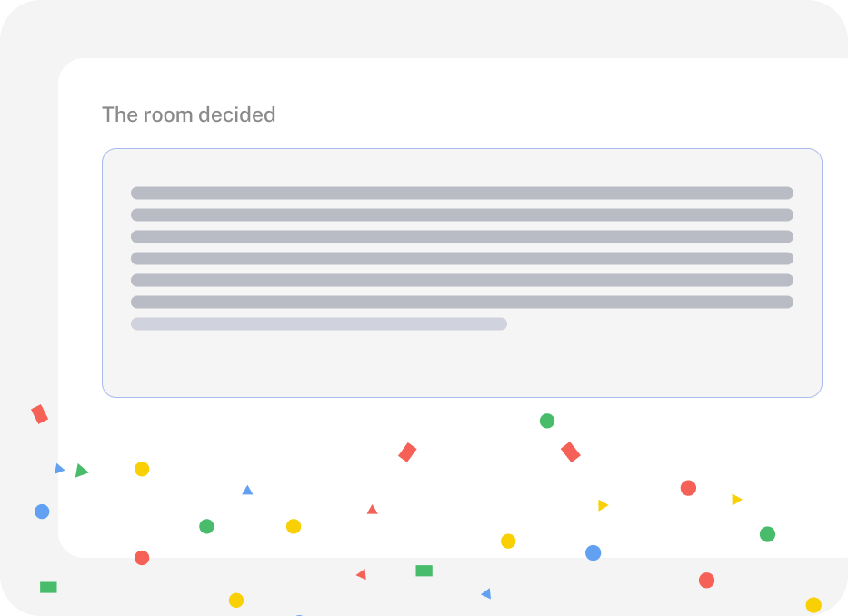Click the green triangle confetti piece

(x=81, y=471)
